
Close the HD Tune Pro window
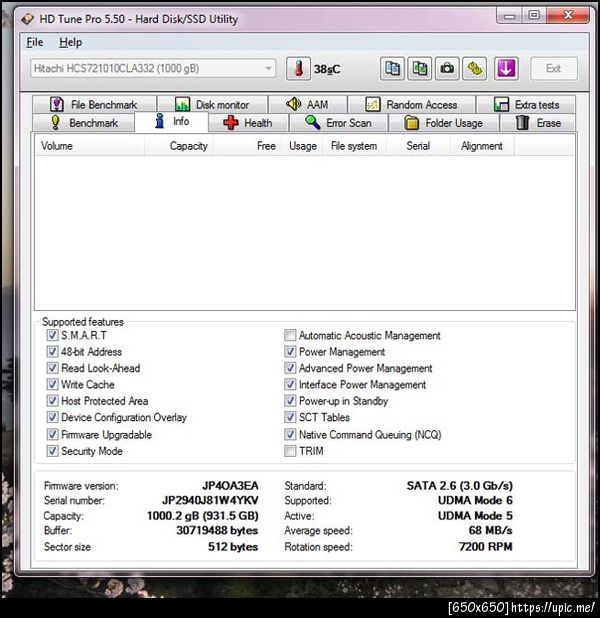(x=568, y=15)
